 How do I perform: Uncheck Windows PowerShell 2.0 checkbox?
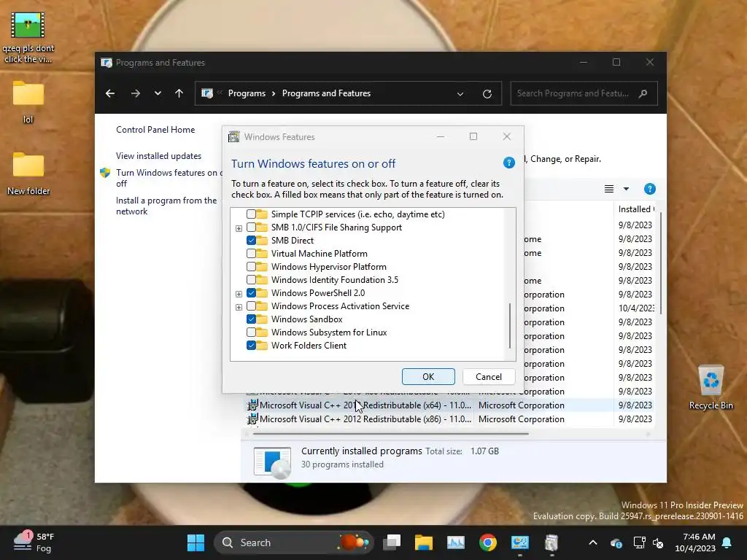click(x=251, y=293)
